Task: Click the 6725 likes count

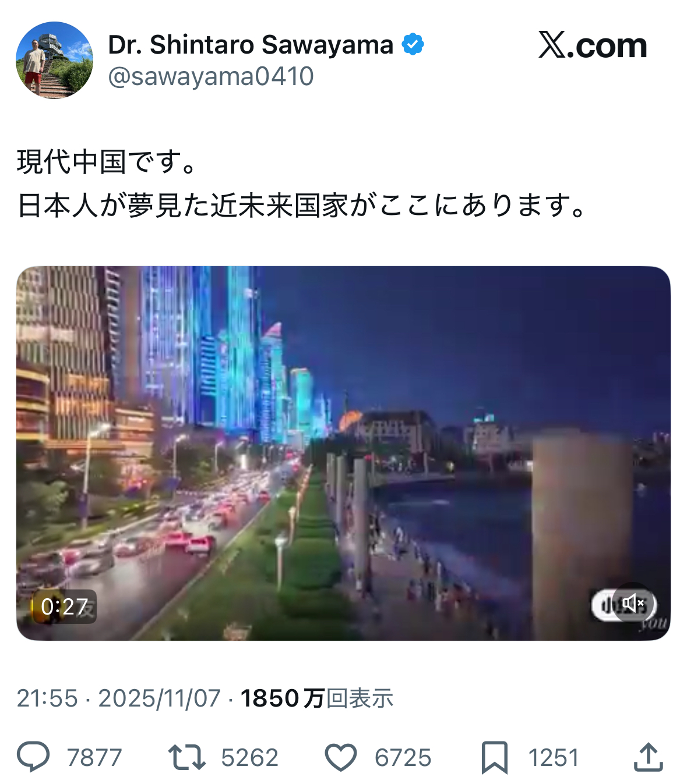Action: (403, 758)
